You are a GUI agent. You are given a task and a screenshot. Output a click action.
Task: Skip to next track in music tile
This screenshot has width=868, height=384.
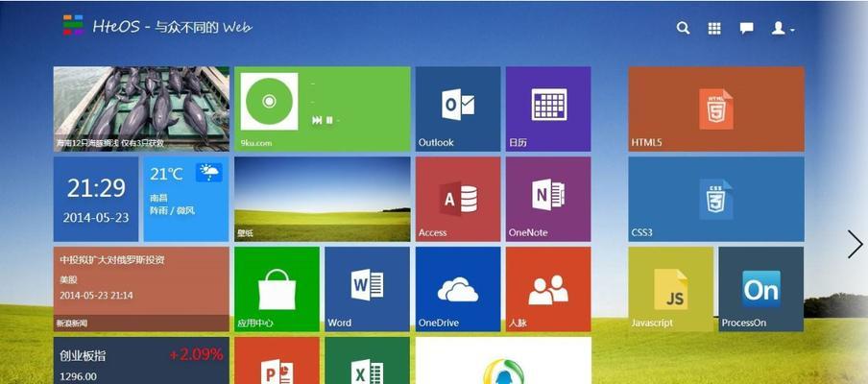317,120
